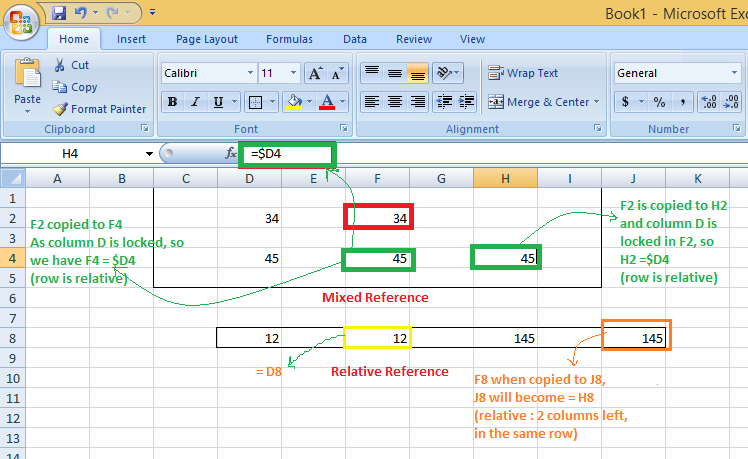
Task: Apply Comma Style format
Action: (x=683, y=102)
